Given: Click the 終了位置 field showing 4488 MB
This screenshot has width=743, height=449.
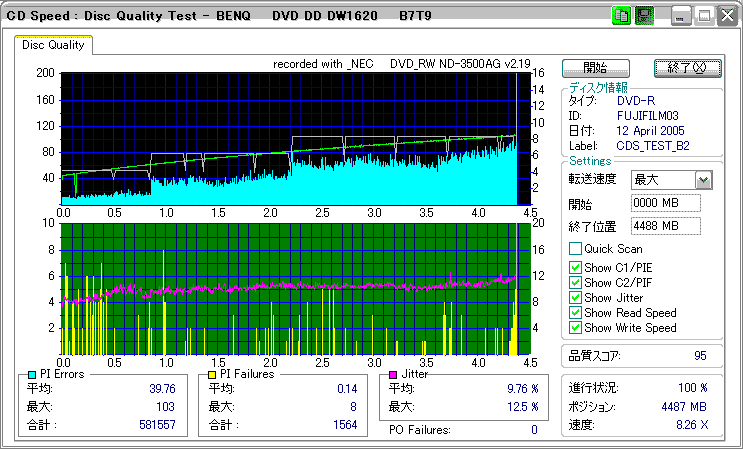Looking at the screenshot, I should (665, 226).
